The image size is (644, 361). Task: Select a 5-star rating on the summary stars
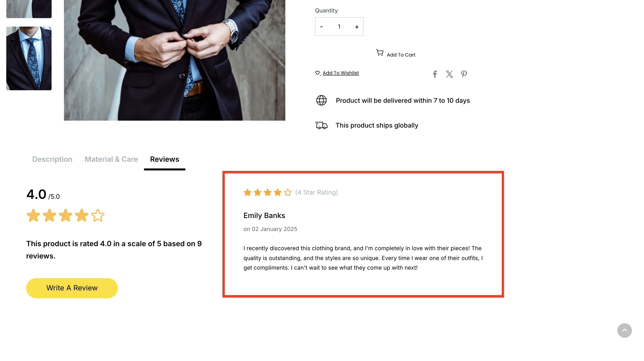coord(97,215)
